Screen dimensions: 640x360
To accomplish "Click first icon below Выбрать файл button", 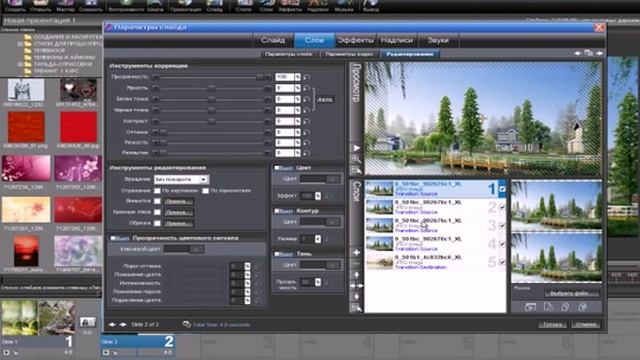I will point(530,307).
